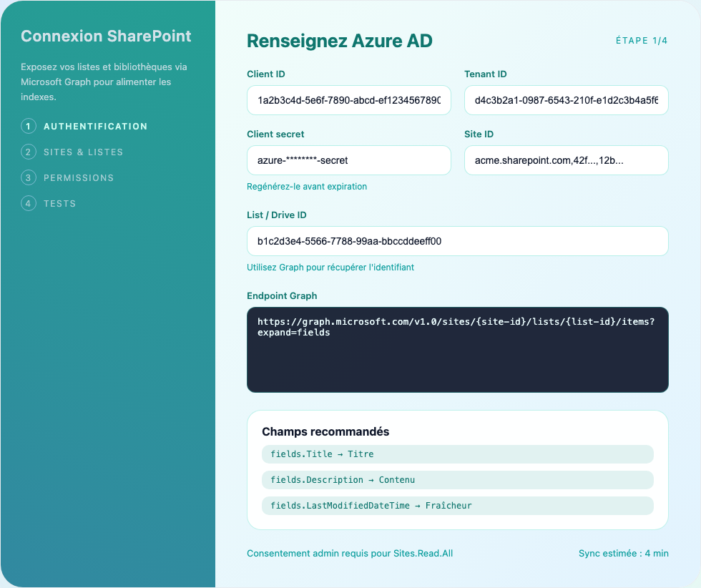Image resolution: width=701 pixels, height=588 pixels.
Task: Click the step 2 circle beside SITES & LISTES
Action: click(x=28, y=152)
